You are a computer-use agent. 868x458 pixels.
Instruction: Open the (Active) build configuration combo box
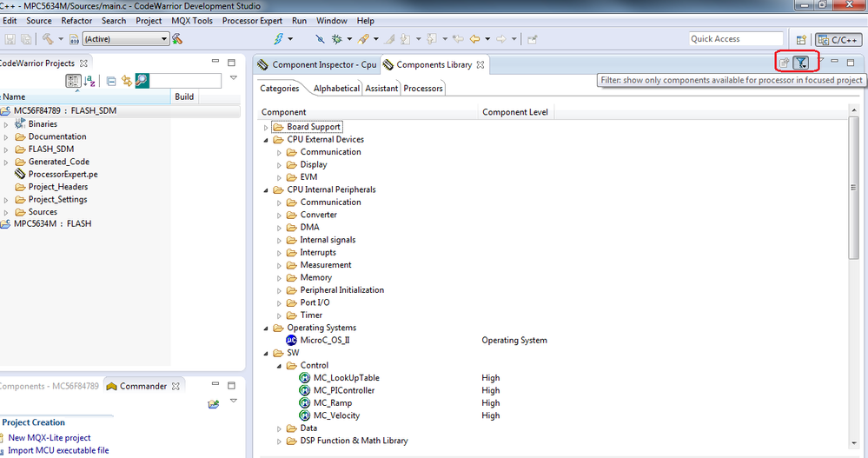(126, 39)
